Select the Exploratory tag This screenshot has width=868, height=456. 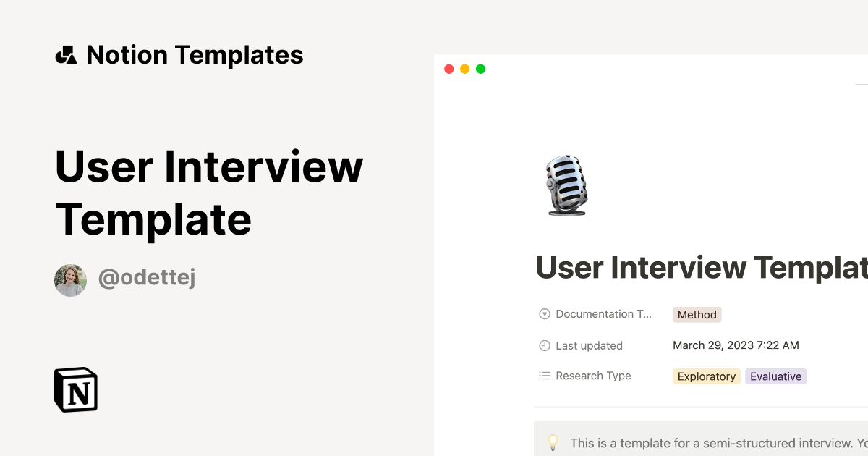[707, 376]
